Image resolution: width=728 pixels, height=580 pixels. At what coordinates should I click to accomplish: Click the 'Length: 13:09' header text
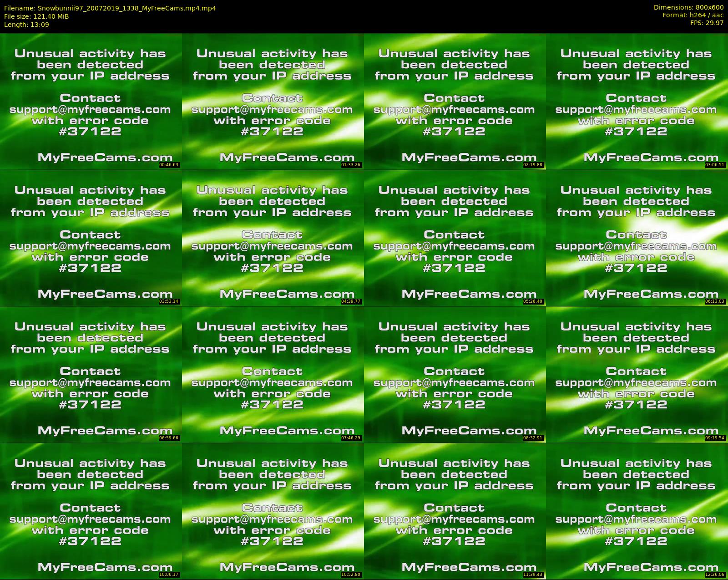point(26,25)
